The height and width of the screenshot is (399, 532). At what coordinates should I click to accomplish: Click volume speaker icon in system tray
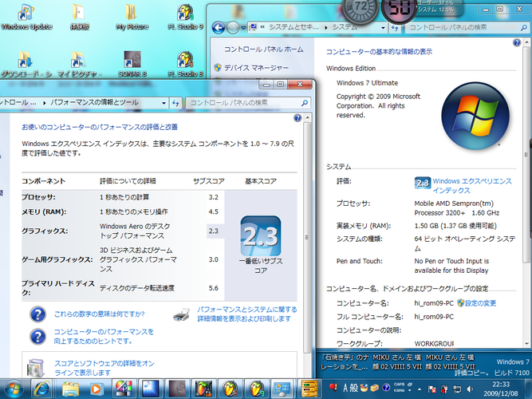470,389
